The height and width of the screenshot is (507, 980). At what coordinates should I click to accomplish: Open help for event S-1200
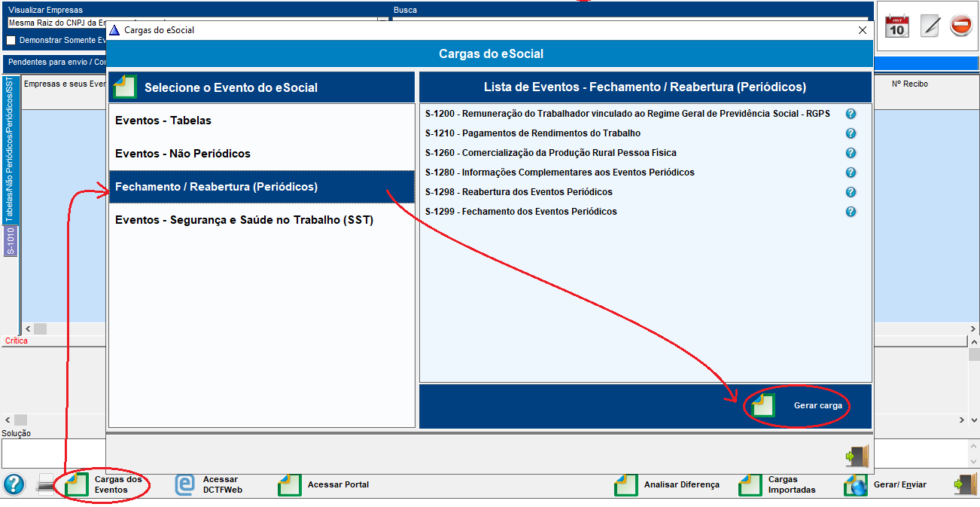pyautogui.click(x=851, y=114)
